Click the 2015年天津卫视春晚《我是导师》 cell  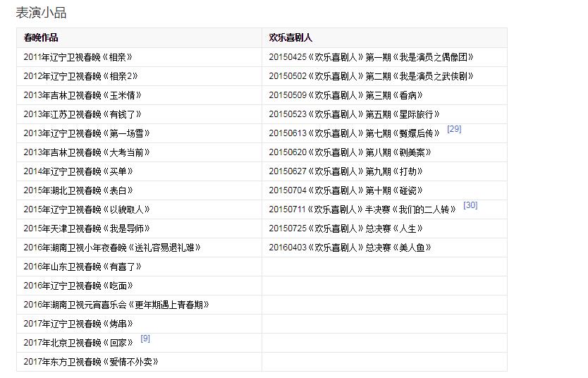click(x=87, y=228)
